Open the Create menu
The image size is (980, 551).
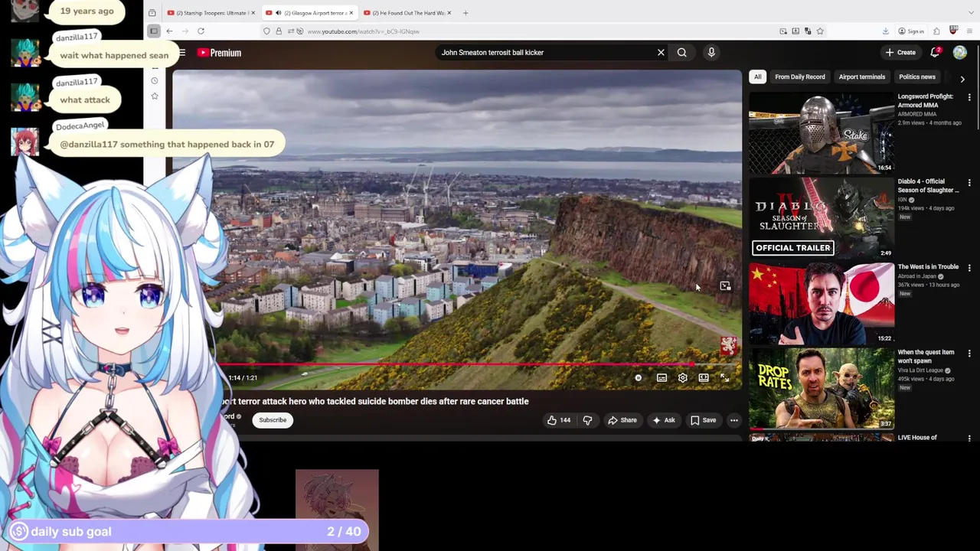click(900, 53)
